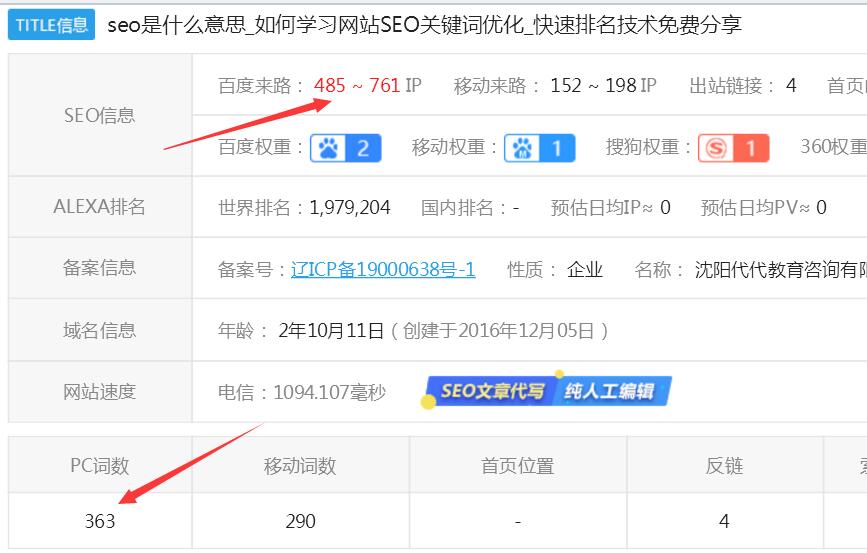The height and width of the screenshot is (553, 867).
Task: Click the outbound links count 4 beside 出站链接
Action: [x=791, y=85]
